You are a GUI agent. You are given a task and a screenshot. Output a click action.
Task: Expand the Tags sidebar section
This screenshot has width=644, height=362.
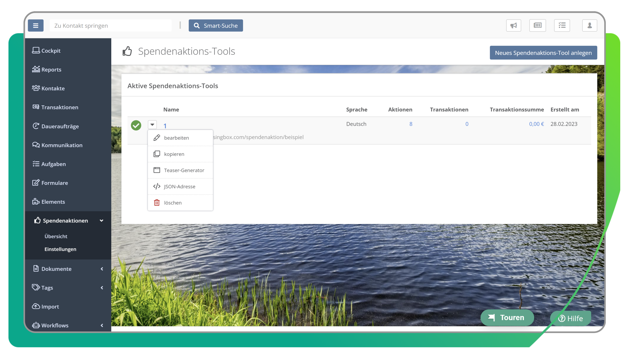tap(102, 288)
